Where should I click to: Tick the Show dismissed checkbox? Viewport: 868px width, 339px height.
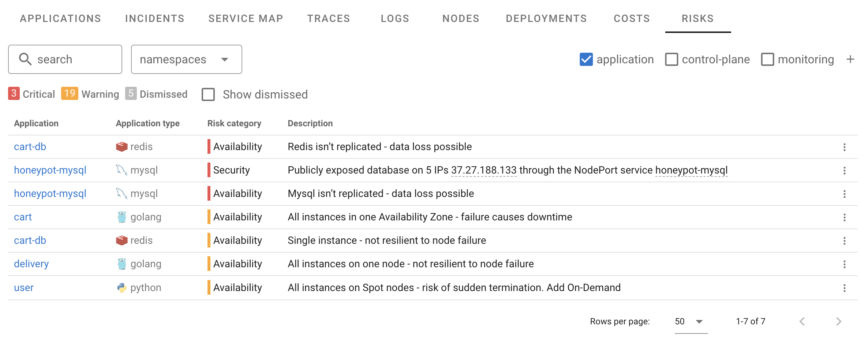click(208, 94)
